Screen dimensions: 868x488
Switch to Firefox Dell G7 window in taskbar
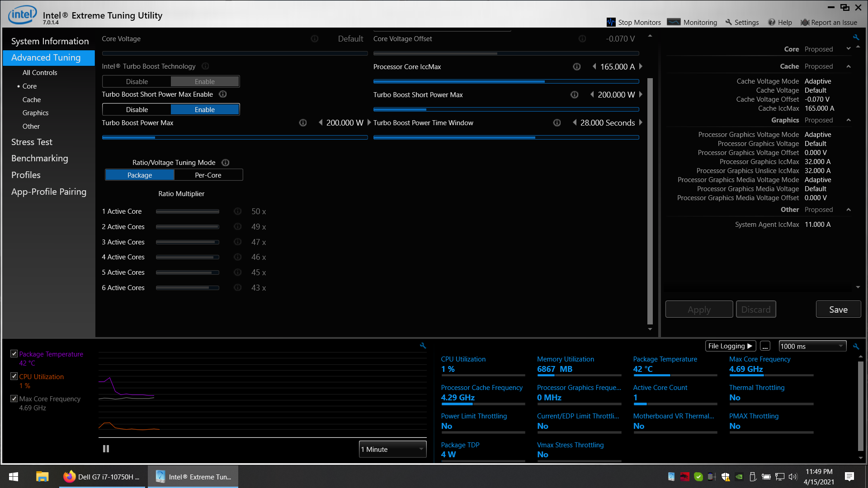(x=102, y=477)
